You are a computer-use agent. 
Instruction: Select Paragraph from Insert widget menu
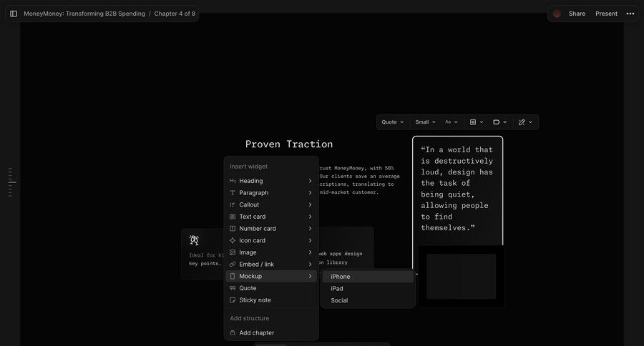[271, 193]
